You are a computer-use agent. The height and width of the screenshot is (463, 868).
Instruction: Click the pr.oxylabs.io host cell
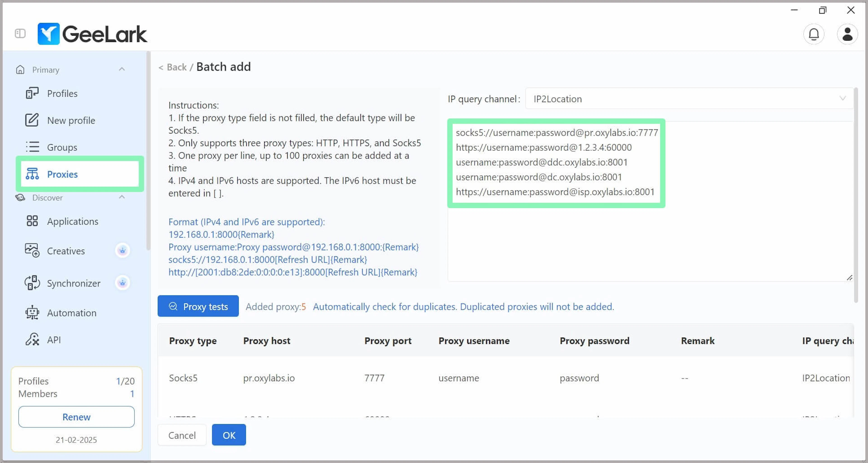(269, 378)
